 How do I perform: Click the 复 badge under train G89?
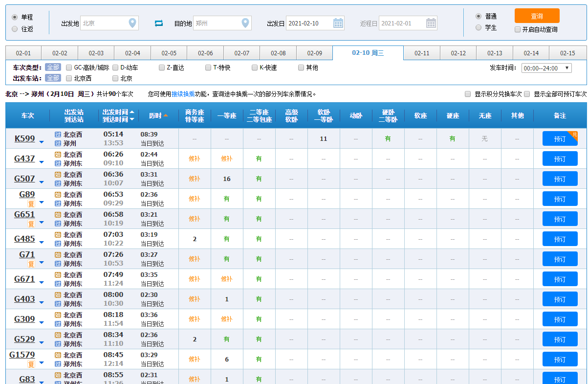31,203
